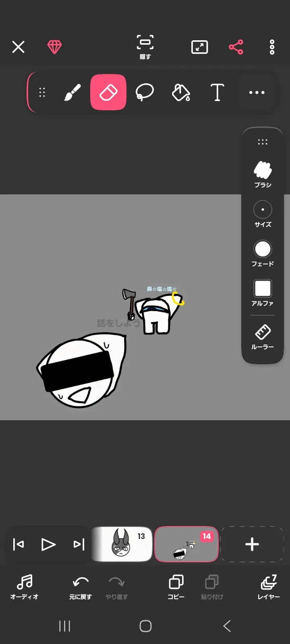The image size is (290, 644).
Task: Open the share icon
Action: click(x=236, y=47)
